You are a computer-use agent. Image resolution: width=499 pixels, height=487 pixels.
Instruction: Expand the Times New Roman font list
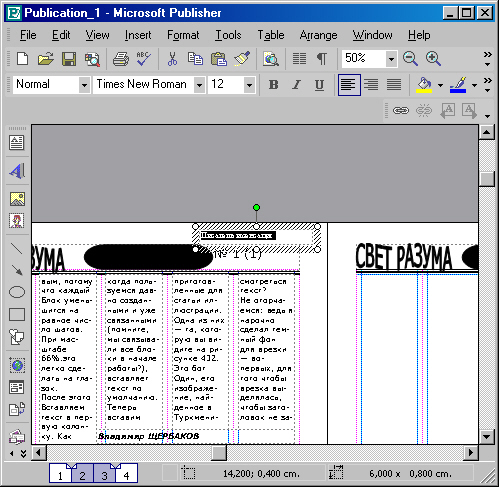tap(199, 85)
